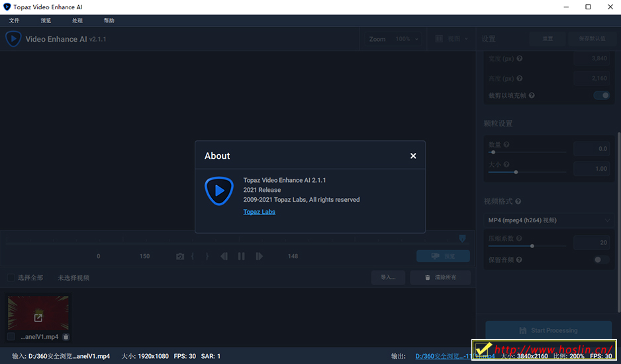
Task: Click the help icon next to 压缩系数
Action: click(519, 238)
